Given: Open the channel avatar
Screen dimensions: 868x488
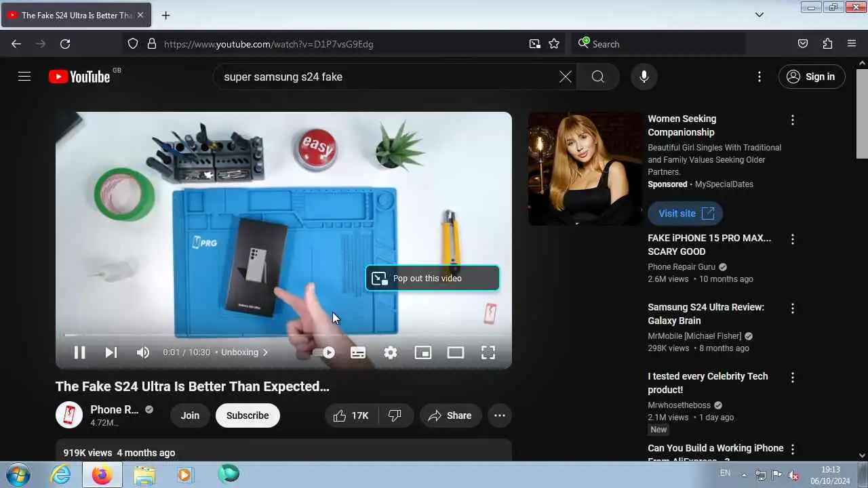Looking at the screenshot, I should coord(69,415).
